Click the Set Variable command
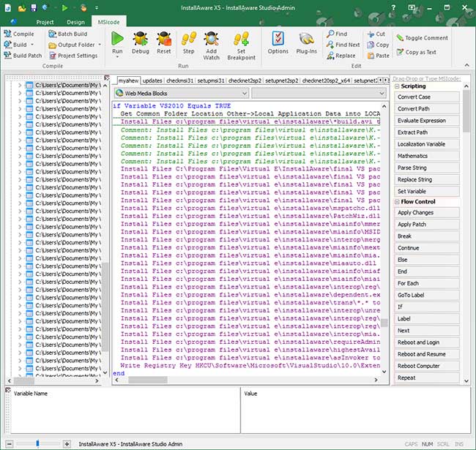Image resolution: width=476 pixels, height=450 pixels. coord(426,191)
